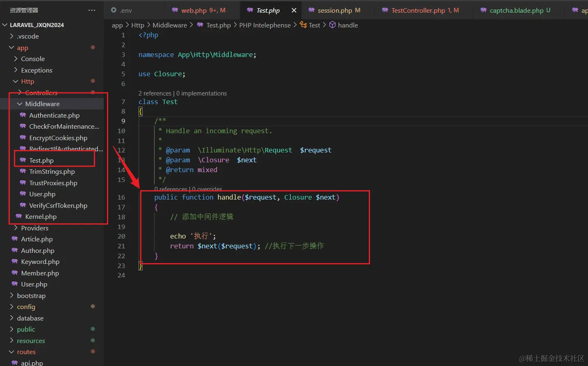Viewport: 588px width, 366px height.
Task: Open api.php in the routes folder
Action: click(32, 363)
